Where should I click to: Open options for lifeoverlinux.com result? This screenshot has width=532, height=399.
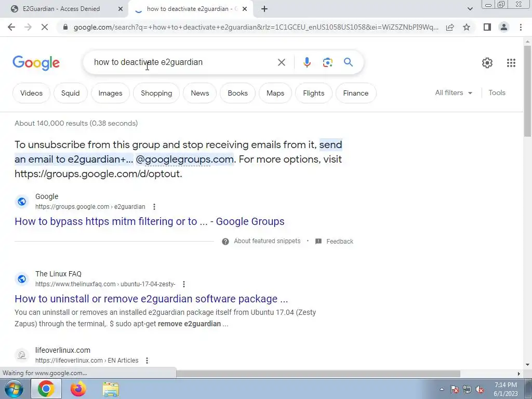tap(147, 361)
